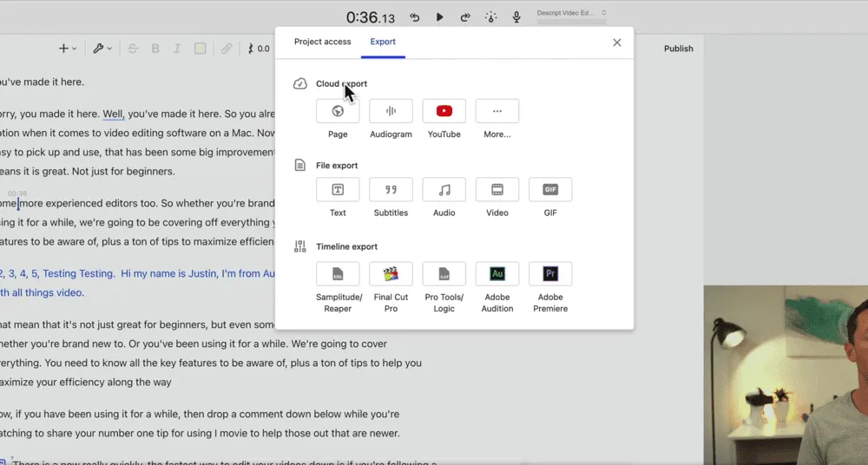Click the highlight color swatch

(201, 49)
